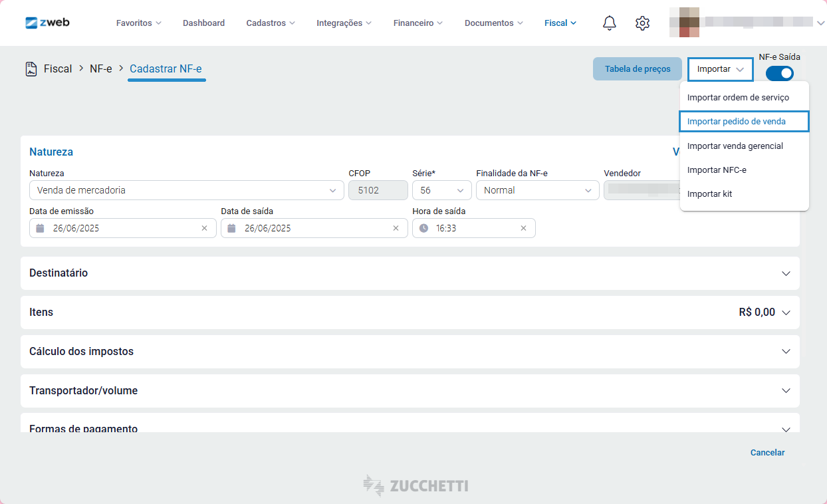Click the Tabela de preços button

(637, 69)
